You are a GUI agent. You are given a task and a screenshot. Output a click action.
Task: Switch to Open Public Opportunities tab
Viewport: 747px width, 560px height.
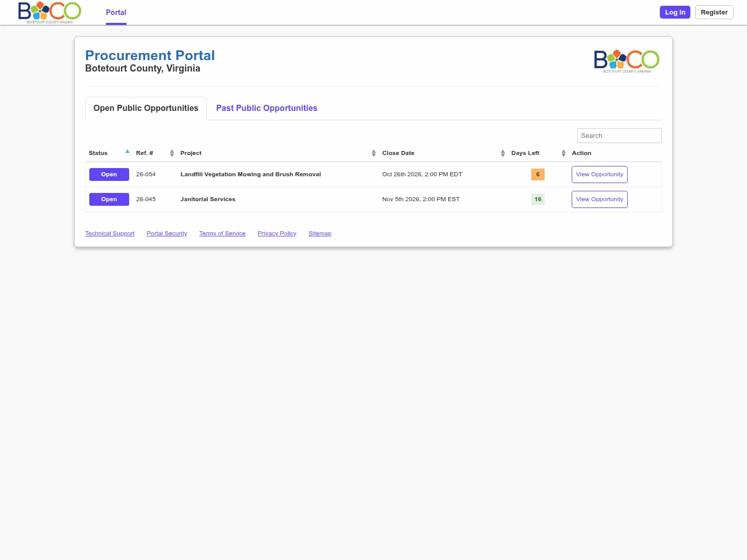pos(146,108)
